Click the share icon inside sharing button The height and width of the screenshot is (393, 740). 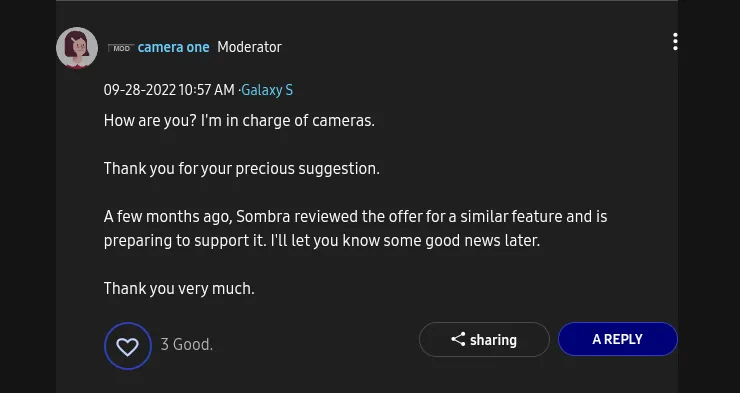458,339
